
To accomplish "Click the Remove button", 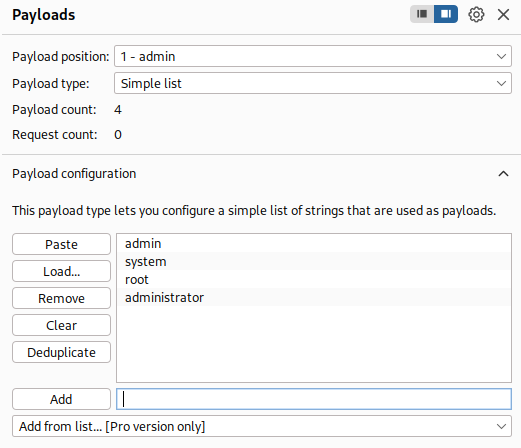I will 61,298.
